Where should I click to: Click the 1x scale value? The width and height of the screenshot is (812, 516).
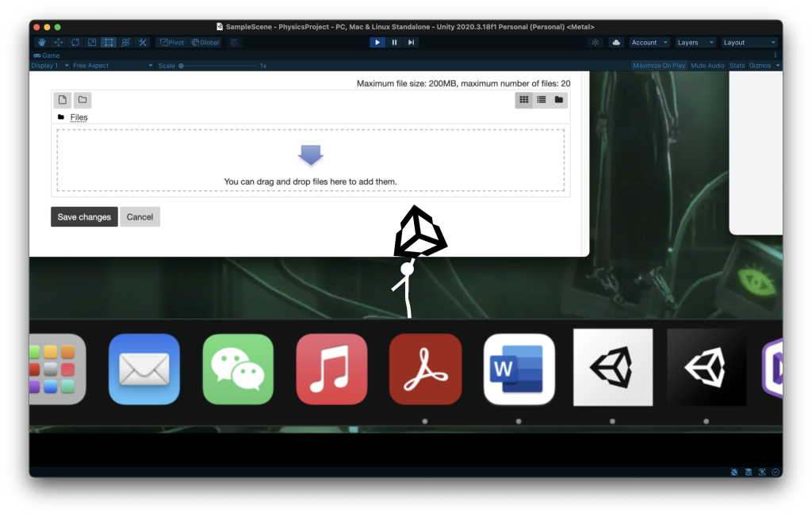[263, 66]
